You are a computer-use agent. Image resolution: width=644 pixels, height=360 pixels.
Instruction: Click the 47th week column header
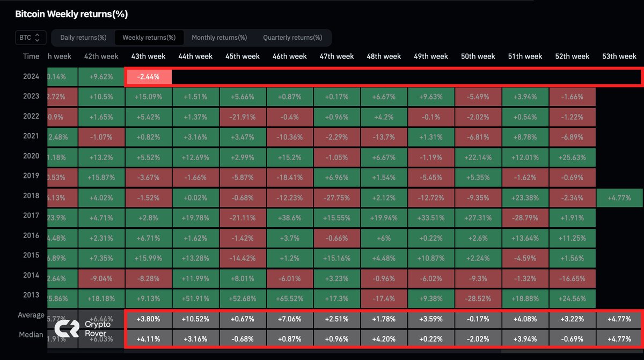pos(337,56)
